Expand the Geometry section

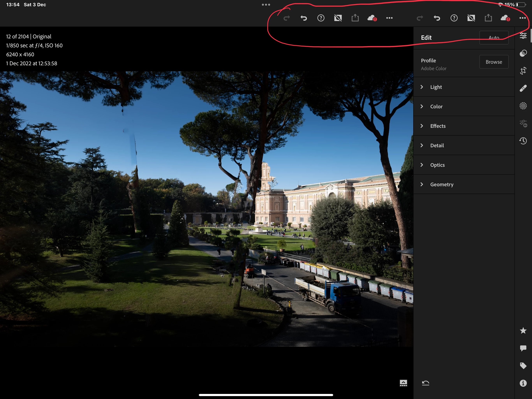(x=442, y=184)
